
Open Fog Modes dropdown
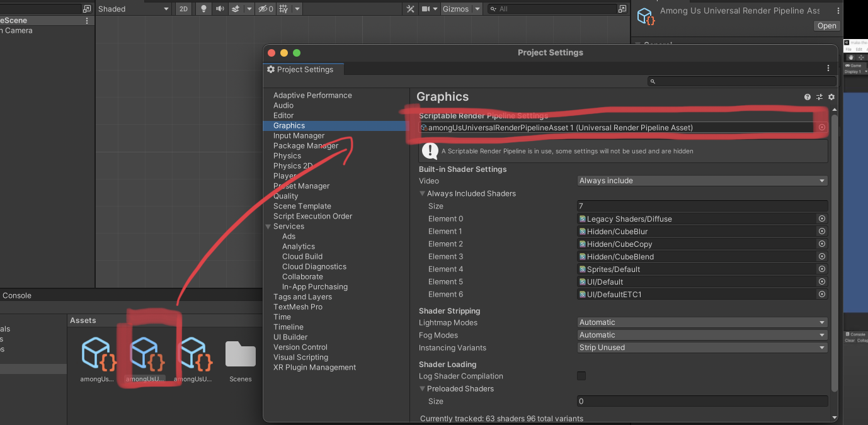coord(702,335)
